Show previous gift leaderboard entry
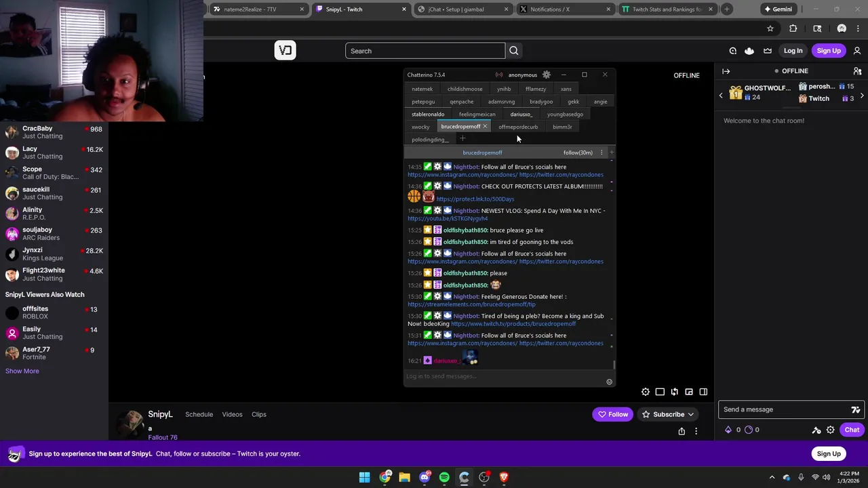The height and width of the screenshot is (488, 868). point(721,96)
